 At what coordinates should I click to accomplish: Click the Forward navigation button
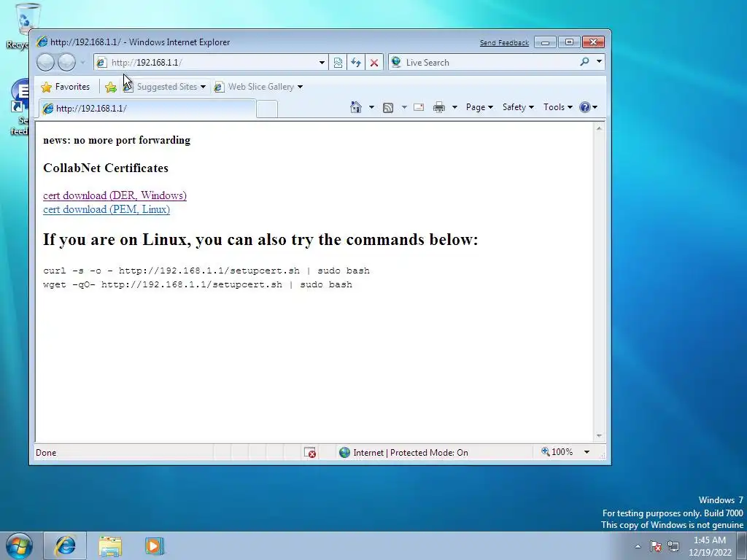point(66,63)
